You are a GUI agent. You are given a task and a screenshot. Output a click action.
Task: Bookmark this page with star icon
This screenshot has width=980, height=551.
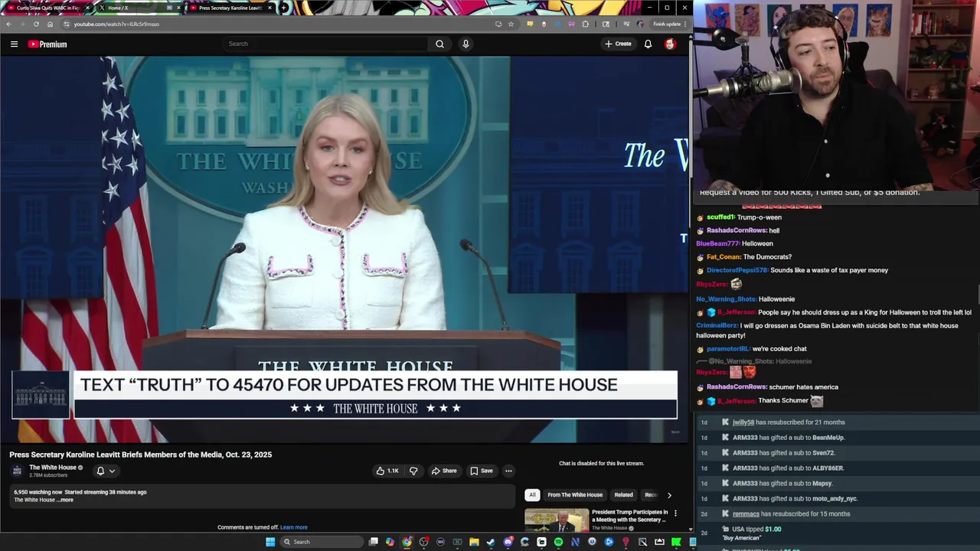pyautogui.click(x=511, y=24)
